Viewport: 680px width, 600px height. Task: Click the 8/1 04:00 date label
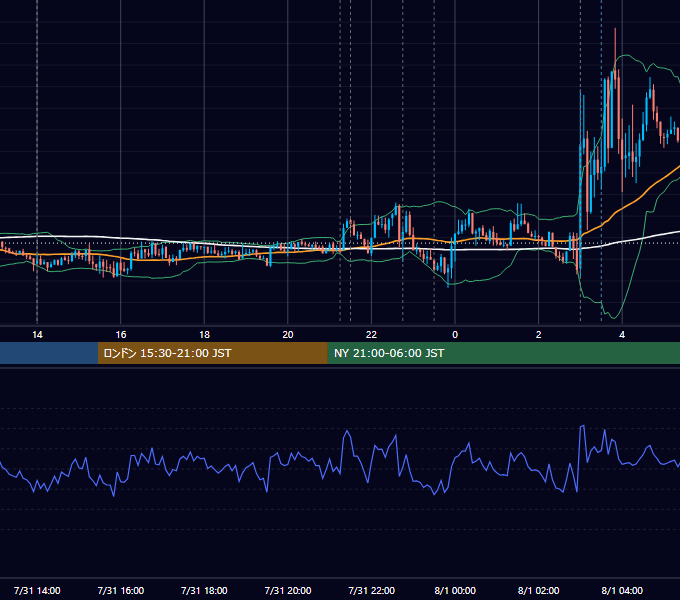[622, 590]
